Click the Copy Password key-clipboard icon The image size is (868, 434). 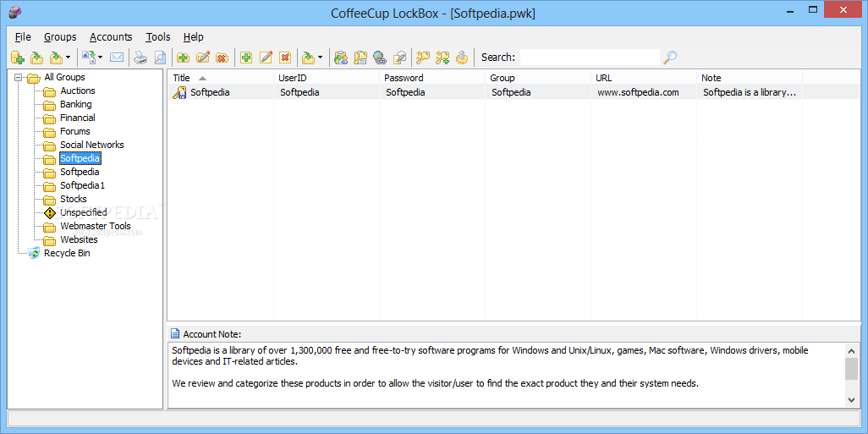[361, 57]
